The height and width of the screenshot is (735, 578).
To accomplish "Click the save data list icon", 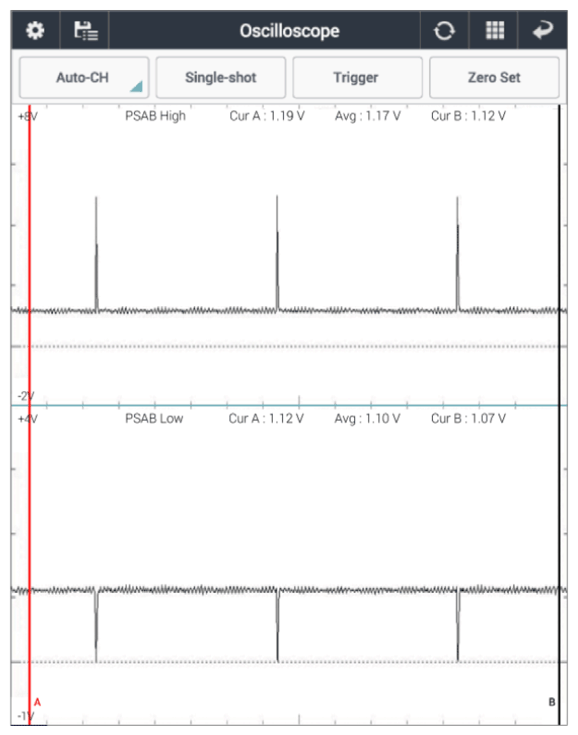I will [x=86, y=31].
